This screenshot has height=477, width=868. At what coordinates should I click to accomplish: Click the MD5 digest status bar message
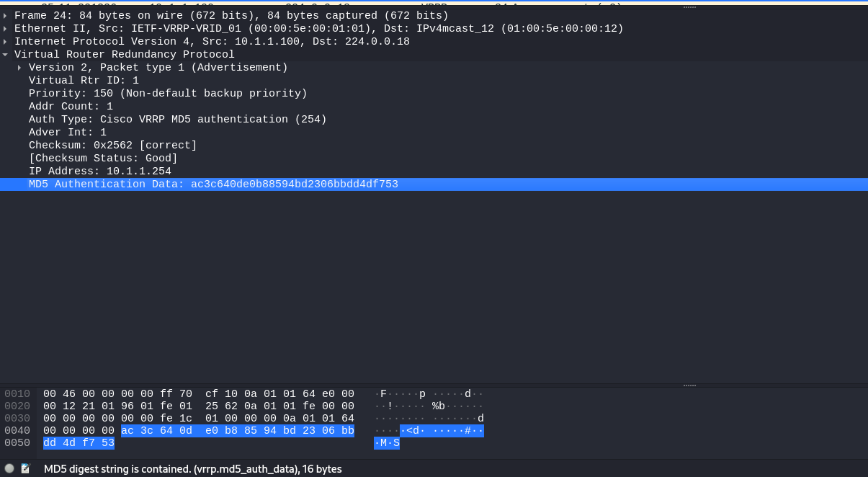coord(192,469)
